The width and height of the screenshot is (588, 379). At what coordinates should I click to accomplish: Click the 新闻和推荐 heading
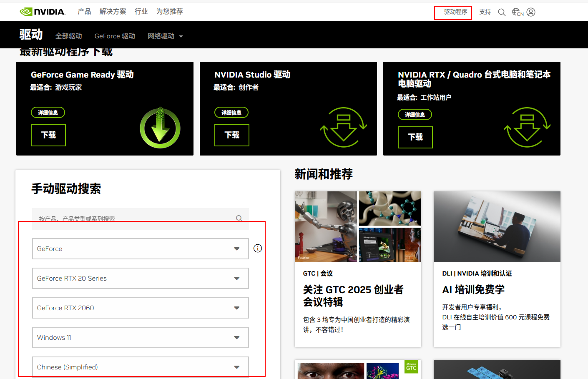(324, 174)
